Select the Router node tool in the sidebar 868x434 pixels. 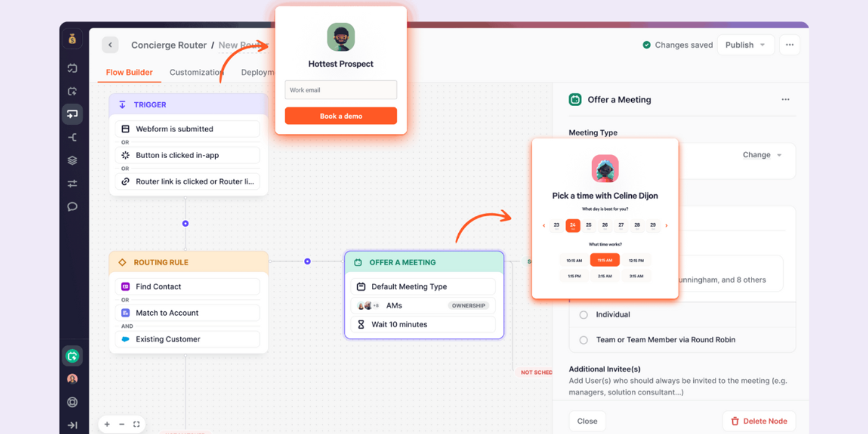click(x=73, y=114)
